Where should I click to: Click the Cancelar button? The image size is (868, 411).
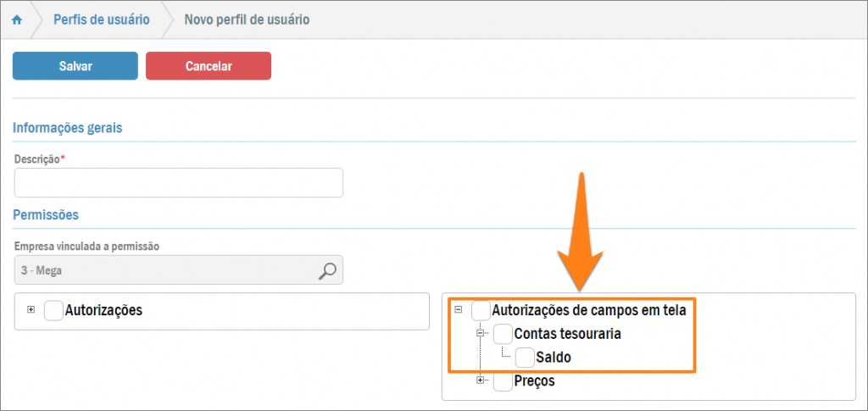pyautogui.click(x=209, y=66)
